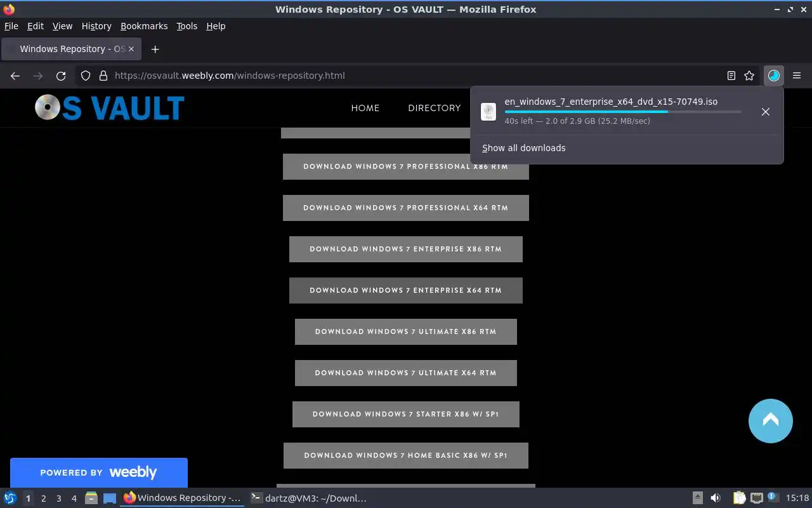812x508 pixels.
Task: Open the tracking protection shield icon
Action: [86, 76]
